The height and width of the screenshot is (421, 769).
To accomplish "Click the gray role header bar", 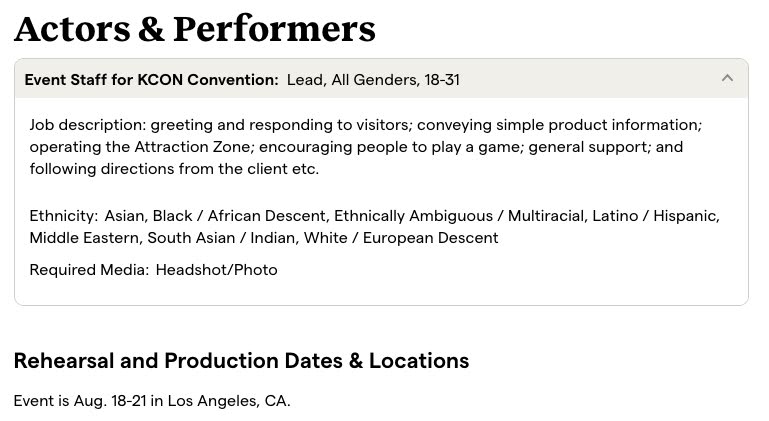I will pos(382,79).
